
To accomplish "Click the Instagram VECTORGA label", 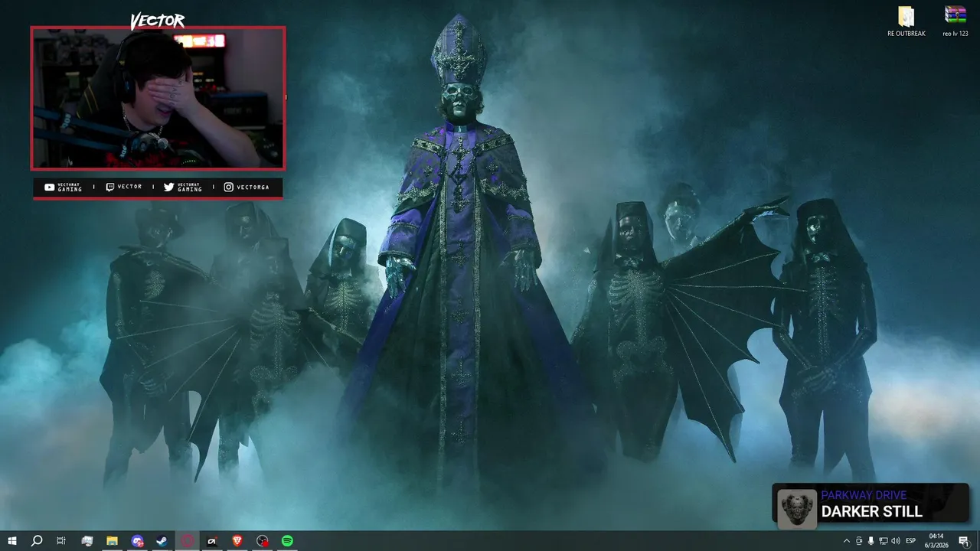I will coord(247,187).
